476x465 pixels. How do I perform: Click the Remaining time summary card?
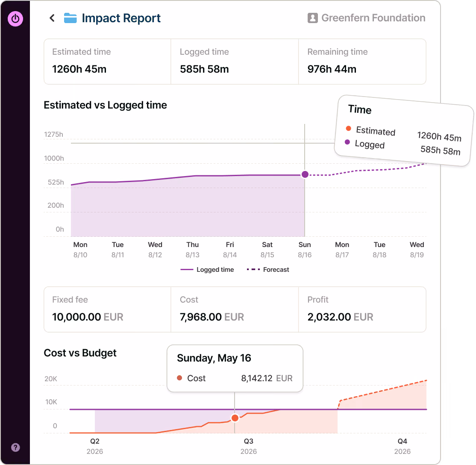click(362, 62)
